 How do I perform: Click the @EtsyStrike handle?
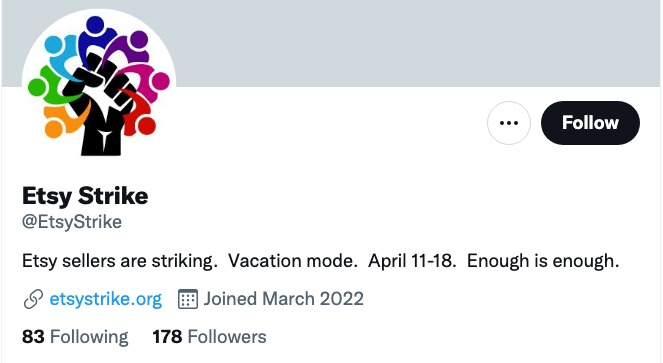click(x=72, y=222)
